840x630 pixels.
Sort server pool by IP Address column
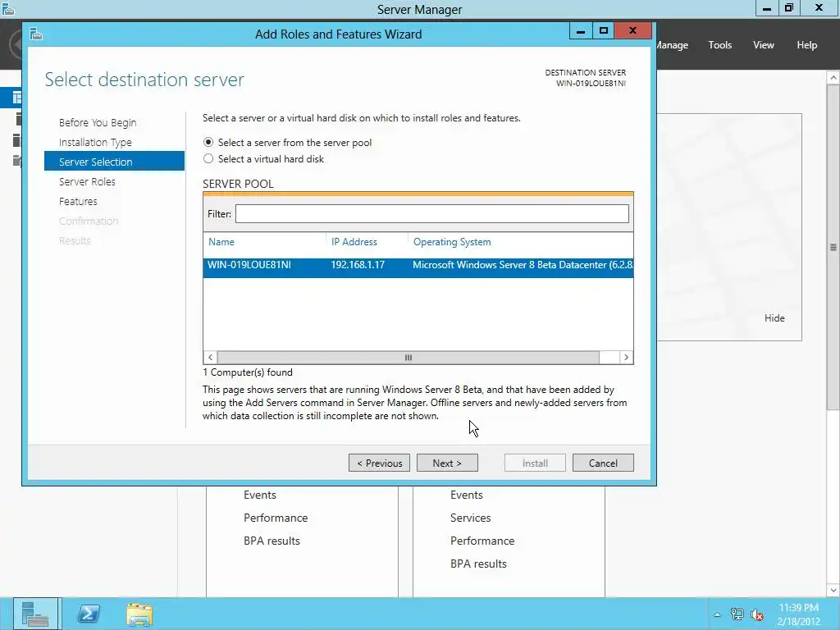coord(354,242)
